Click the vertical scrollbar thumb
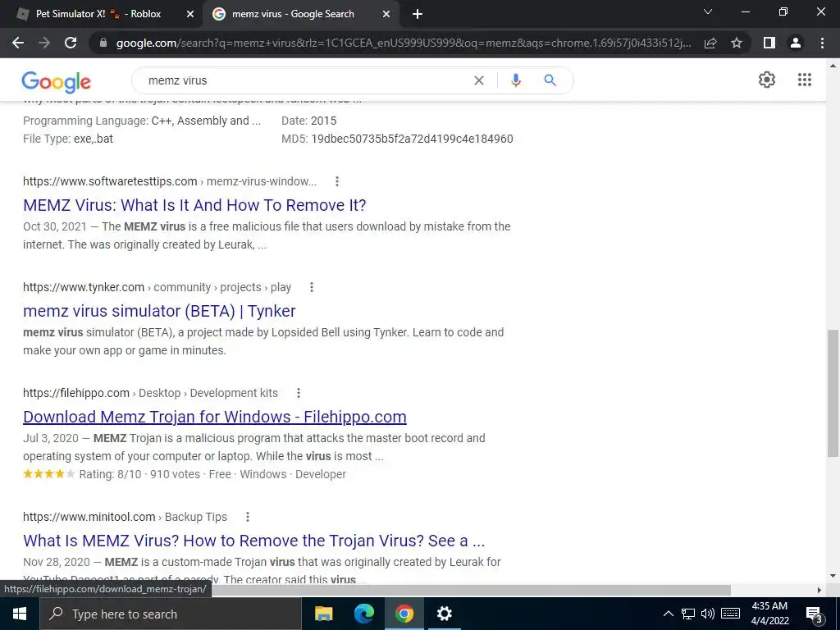The height and width of the screenshot is (630, 840). tap(833, 393)
